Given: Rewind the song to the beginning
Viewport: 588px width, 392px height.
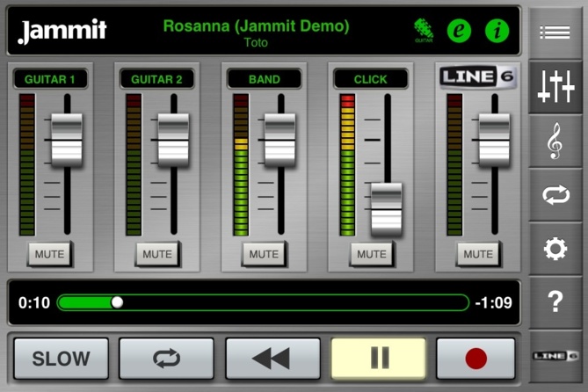Looking at the screenshot, I should pos(272,358).
